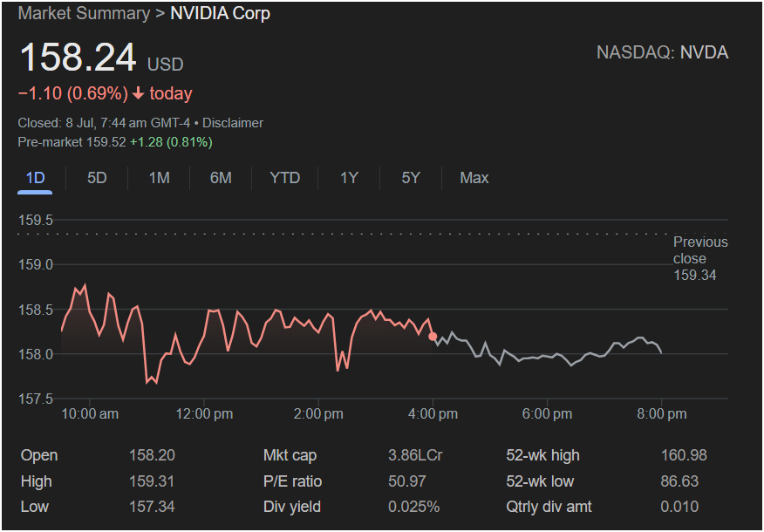Click the +1.28 (0.81%) pre-market change

click(171, 142)
